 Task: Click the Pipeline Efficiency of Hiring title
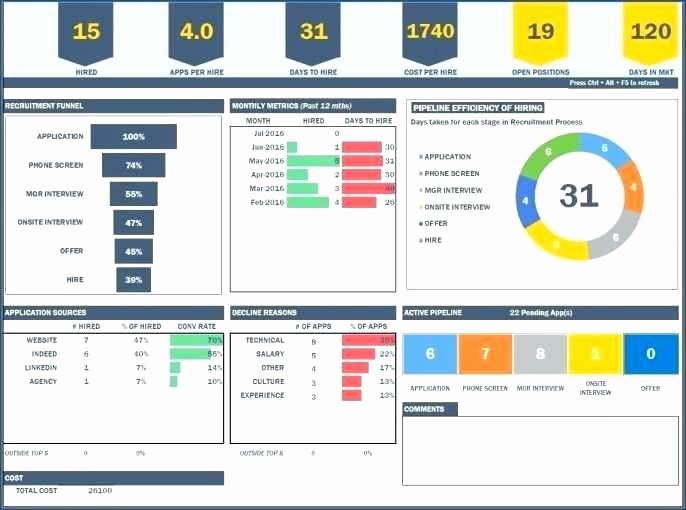[478, 108]
